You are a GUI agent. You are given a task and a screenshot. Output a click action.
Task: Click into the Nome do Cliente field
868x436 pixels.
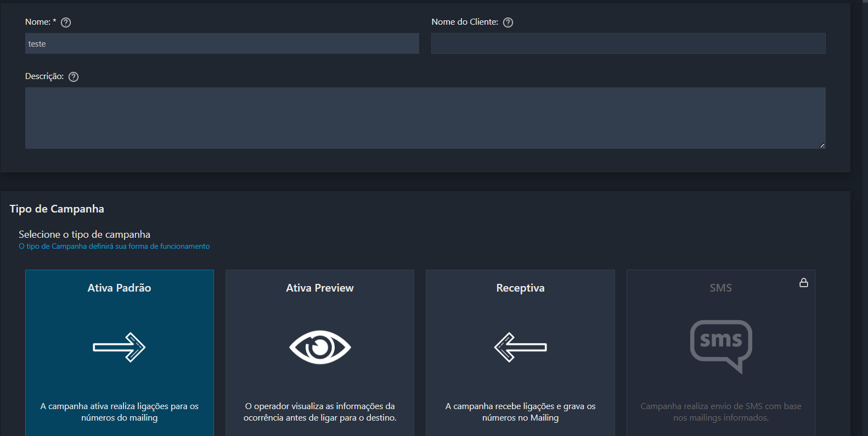click(x=628, y=44)
